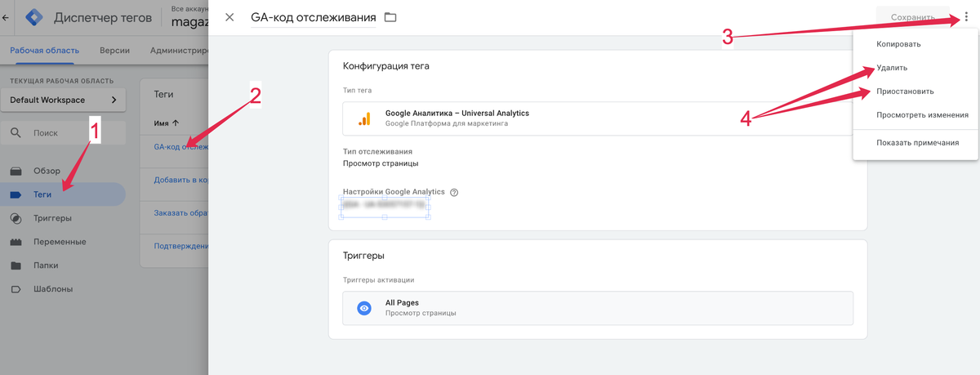Click Google Аналитика – Universal Analytics tag type

[597, 118]
